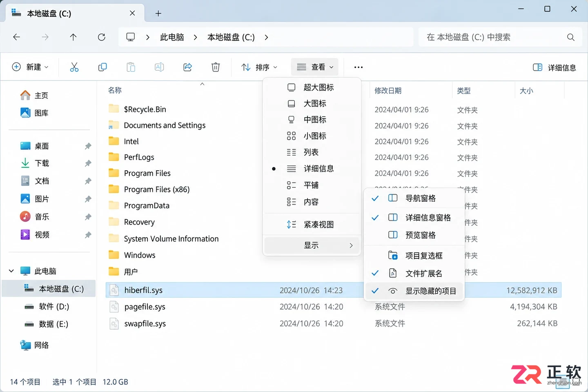Click the search magnifier icon
The width and height of the screenshot is (588, 392).
click(571, 37)
